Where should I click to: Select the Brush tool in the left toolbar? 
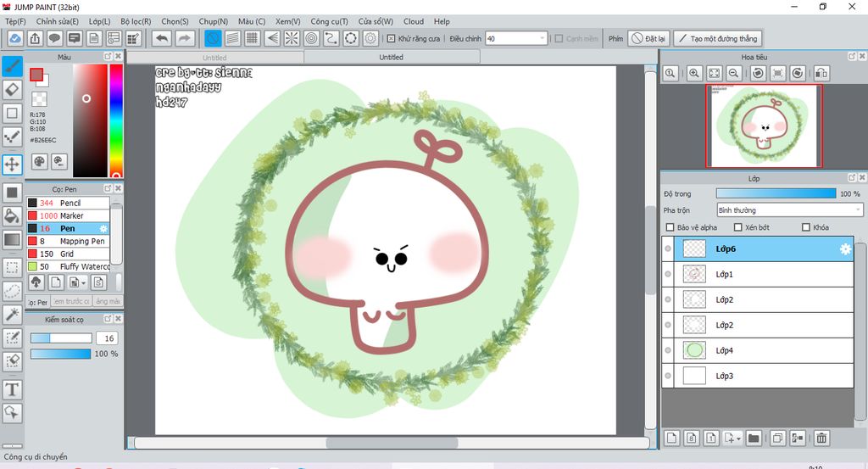click(12, 66)
